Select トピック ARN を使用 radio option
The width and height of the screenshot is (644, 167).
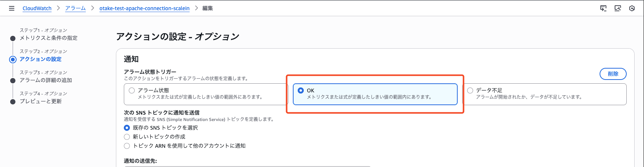[x=127, y=146]
